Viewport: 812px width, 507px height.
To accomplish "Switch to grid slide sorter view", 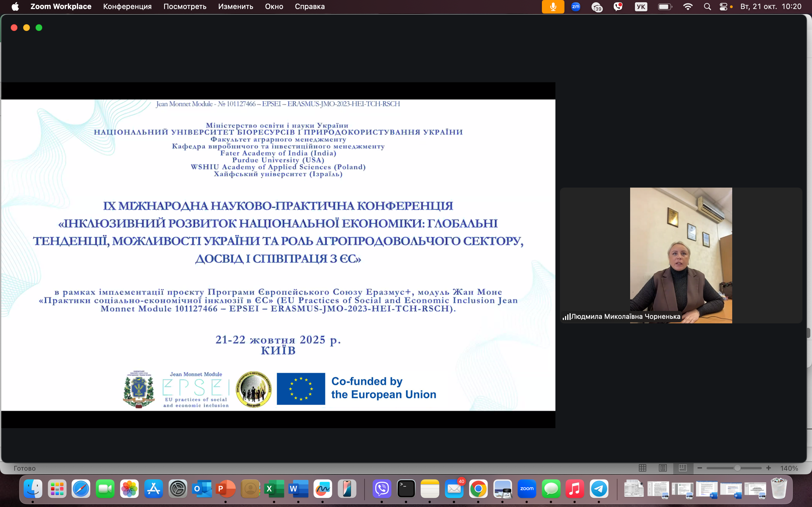I will 643,468.
